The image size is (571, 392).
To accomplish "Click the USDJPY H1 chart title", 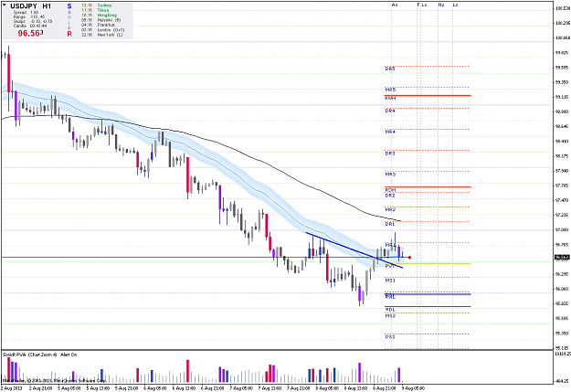I will 30,6.
